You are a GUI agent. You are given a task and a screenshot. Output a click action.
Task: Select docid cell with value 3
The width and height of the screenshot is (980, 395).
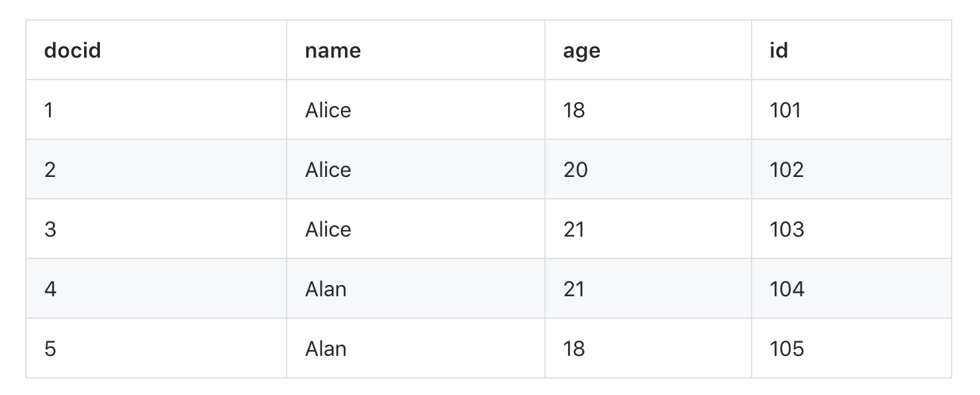pyautogui.click(x=50, y=229)
